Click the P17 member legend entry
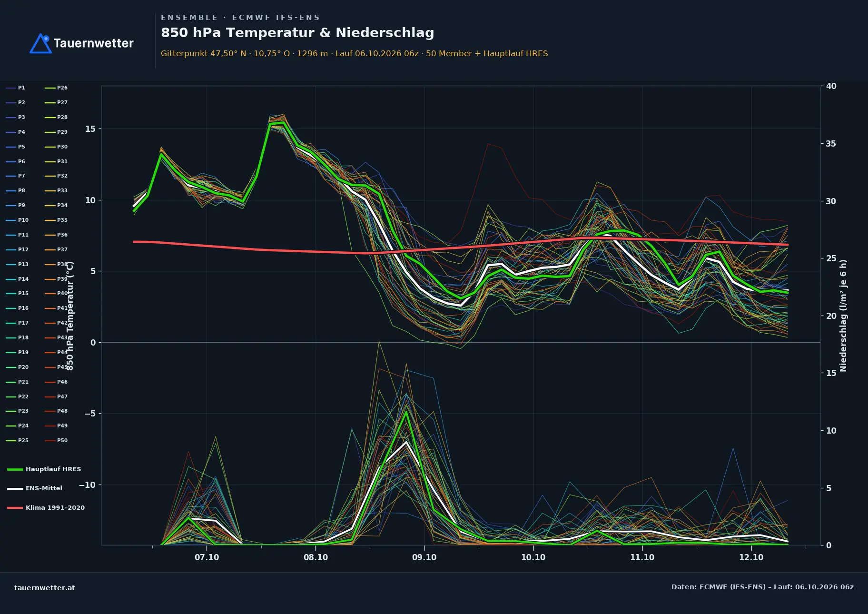 coord(17,323)
